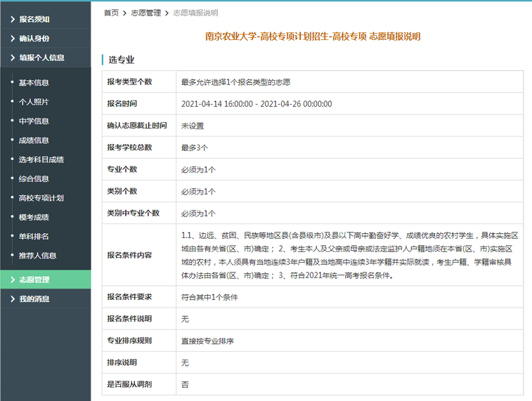Click the 报名条件要求 label cell
The width and height of the screenshot is (532, 401).
(139, 297)
